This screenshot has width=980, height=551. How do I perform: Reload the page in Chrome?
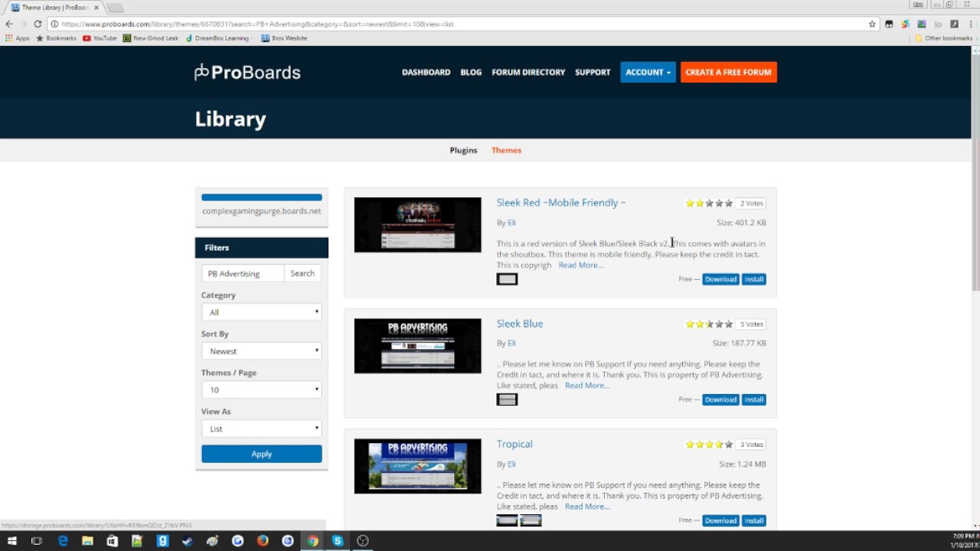[38, 24]
